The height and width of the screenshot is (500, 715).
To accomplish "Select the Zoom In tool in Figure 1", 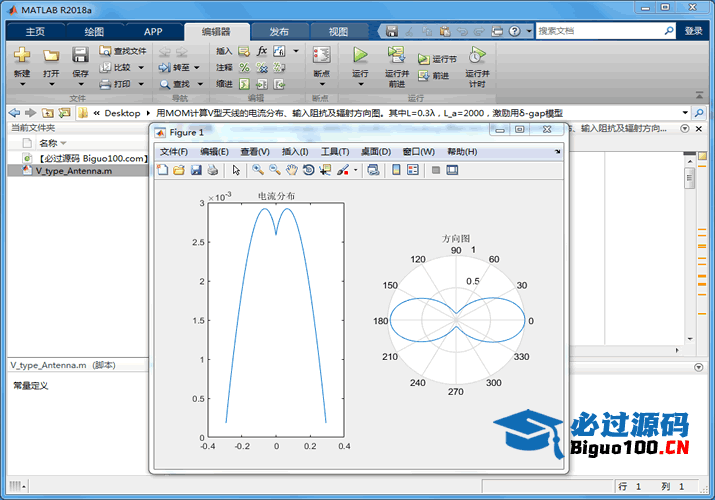I will [x=258, y=170].
